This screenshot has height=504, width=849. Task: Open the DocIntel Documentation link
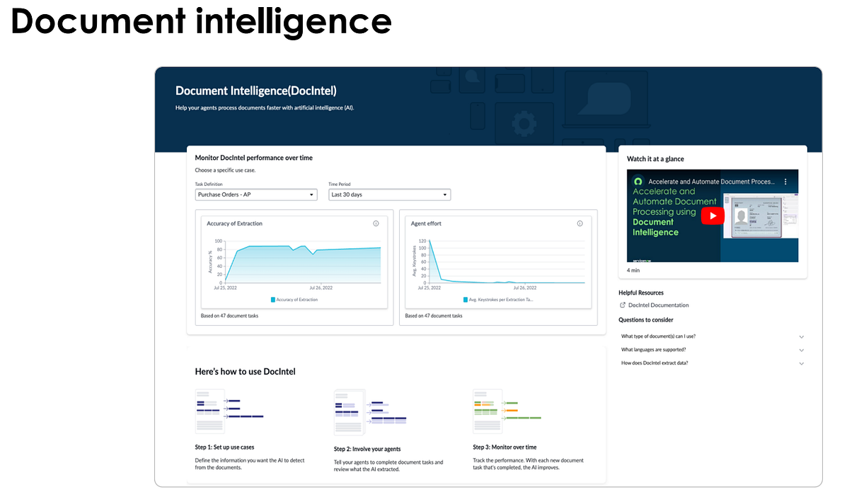point(658,305)
